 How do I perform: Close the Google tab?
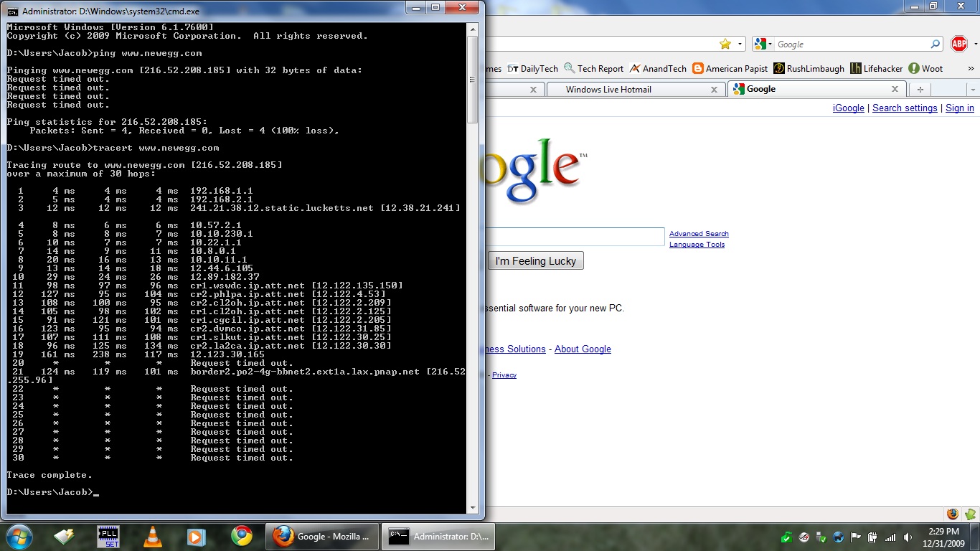tap(895, 89)
